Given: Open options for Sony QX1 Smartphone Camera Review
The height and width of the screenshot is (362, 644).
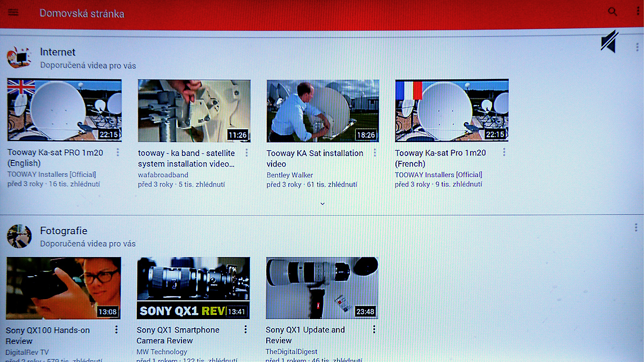Looking at the screenshot, I should (x=245, y=329).
